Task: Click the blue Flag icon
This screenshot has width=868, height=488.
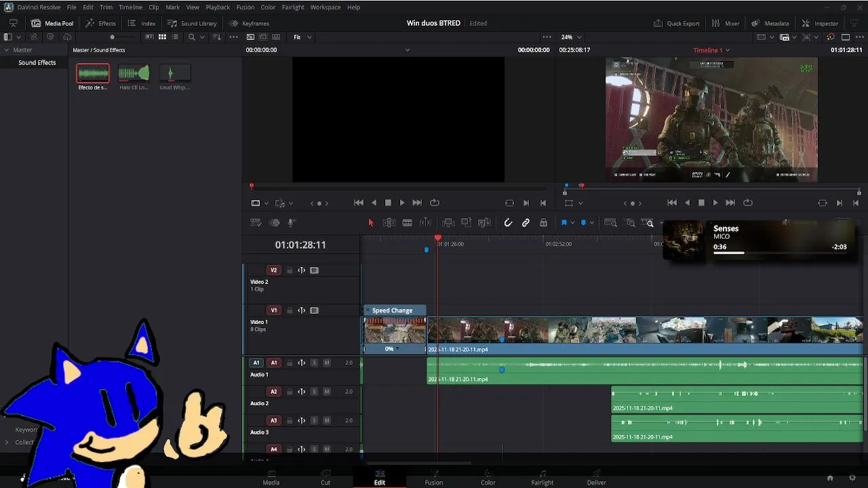Action: [x=564, y=222]
